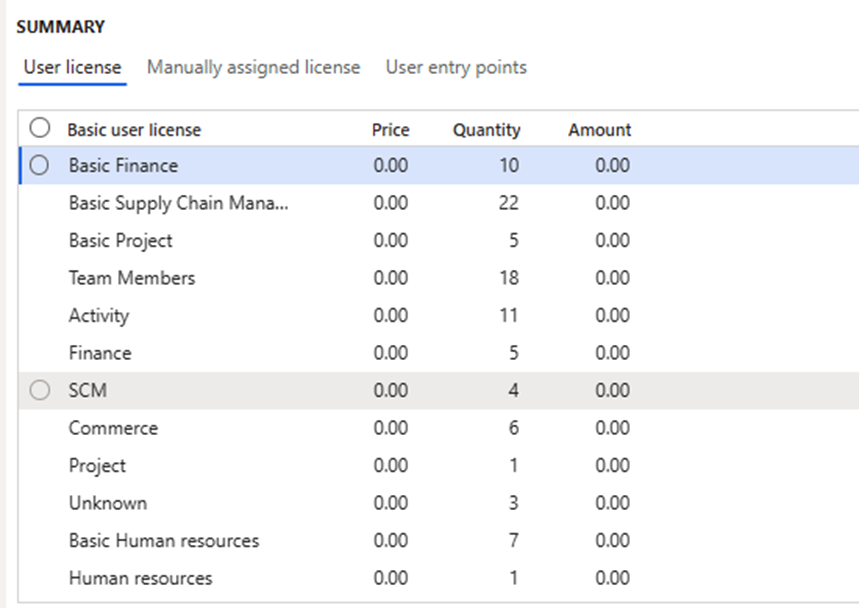Viewport: 859px width, 608px height.
Task: Select the Team Members license row
Action: pyautogui.click(x=131, y=278)
